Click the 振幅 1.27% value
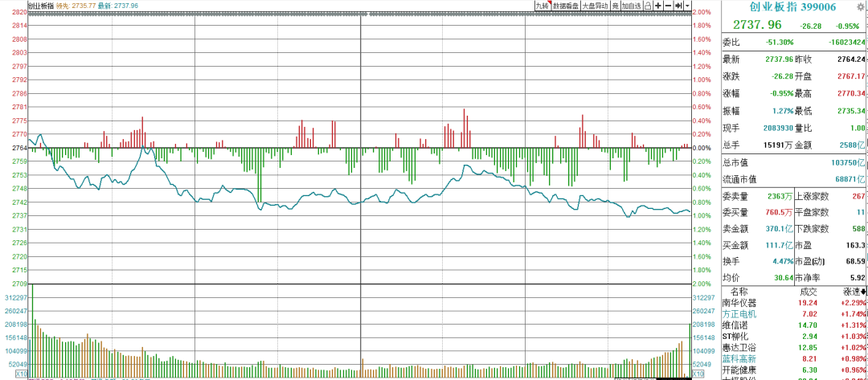Image resolution: width=868 pixels, height=380 pixels. 783,111
